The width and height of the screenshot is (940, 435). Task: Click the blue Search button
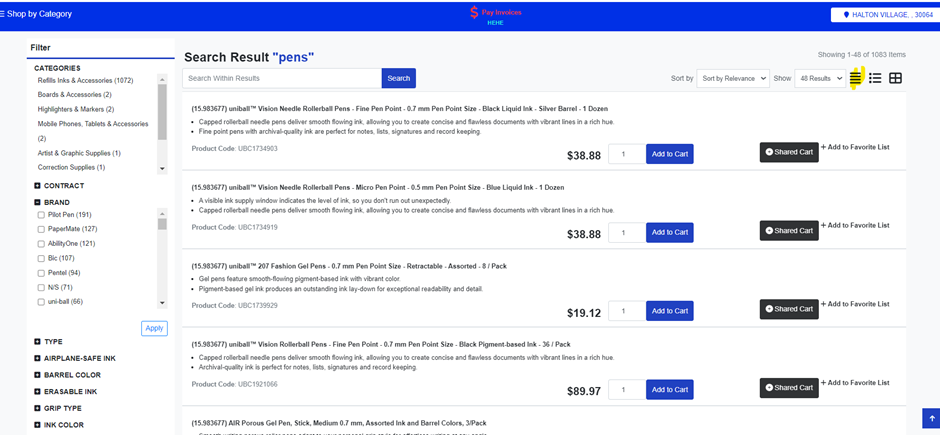point(399,78)
